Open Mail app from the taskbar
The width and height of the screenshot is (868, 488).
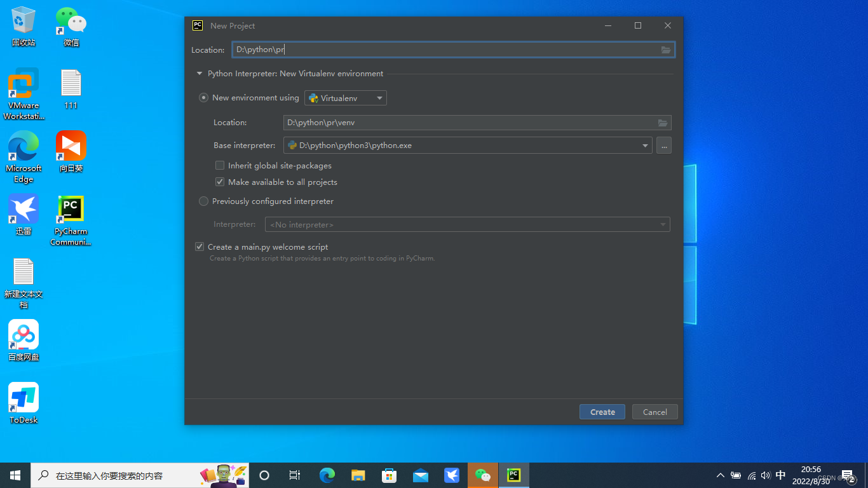421,475
